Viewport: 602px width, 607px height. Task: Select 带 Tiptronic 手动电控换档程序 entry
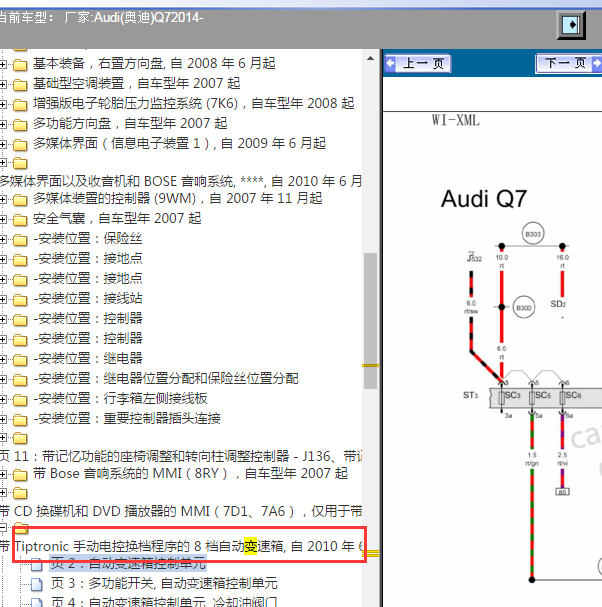[181, 546]
